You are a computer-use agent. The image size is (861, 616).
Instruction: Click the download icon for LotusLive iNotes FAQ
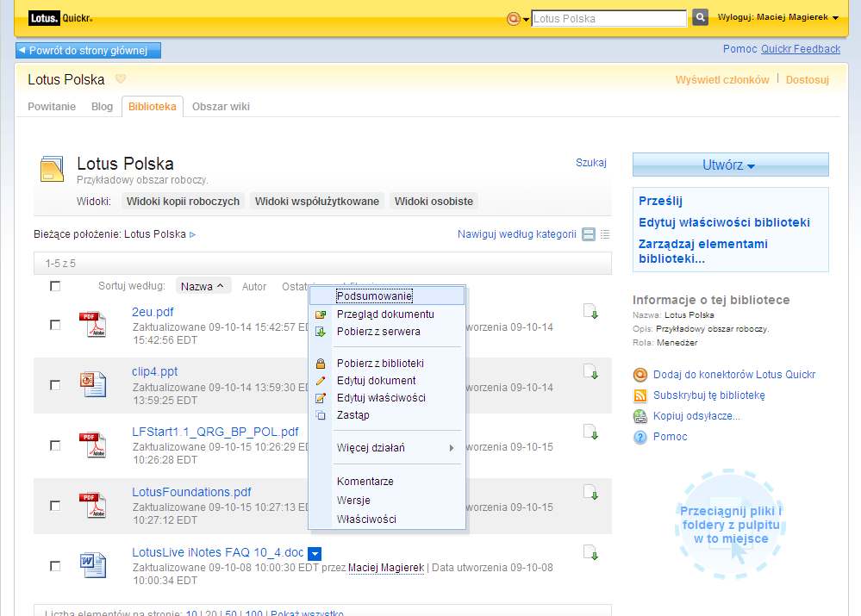point(591,553)
